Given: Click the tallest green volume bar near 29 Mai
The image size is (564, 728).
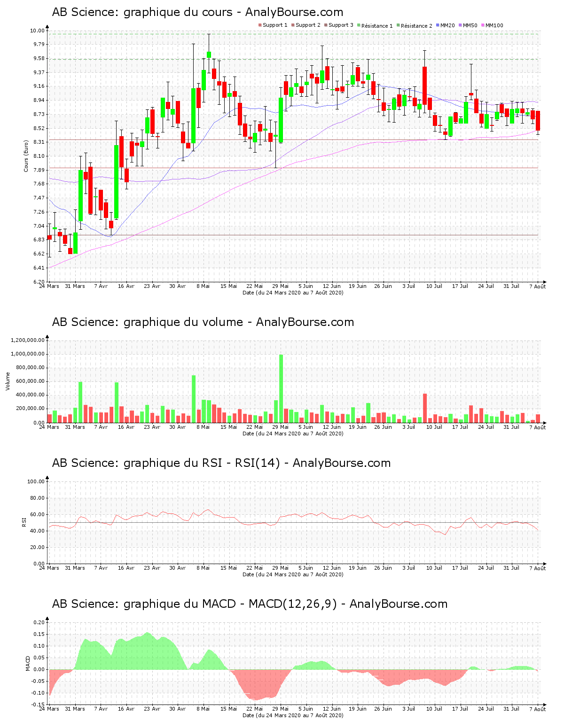Looking at the screenshot, I should pos(281,388).
